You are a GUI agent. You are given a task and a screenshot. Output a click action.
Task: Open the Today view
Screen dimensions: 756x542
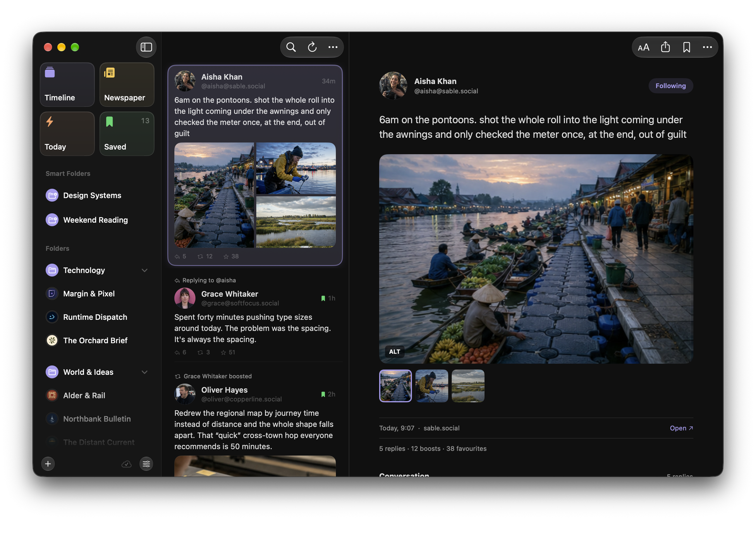point(67,134)
